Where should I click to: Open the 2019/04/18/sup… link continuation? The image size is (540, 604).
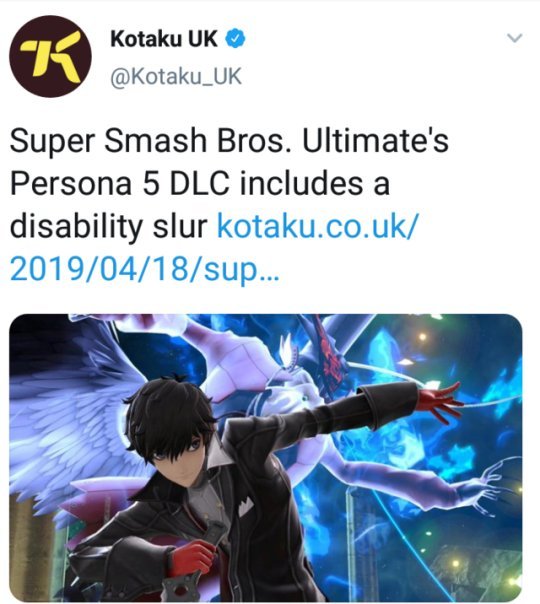click(143, 269)
